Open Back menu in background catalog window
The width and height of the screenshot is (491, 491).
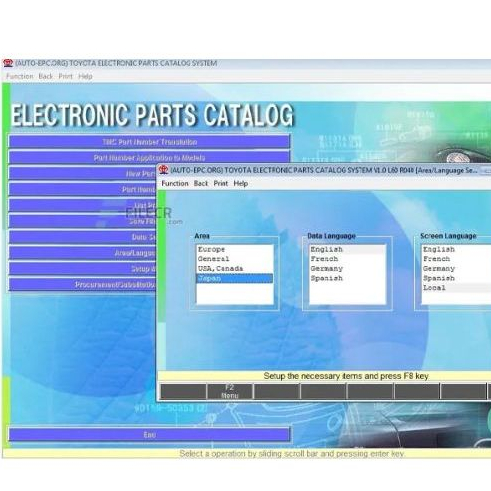point(46,76)
